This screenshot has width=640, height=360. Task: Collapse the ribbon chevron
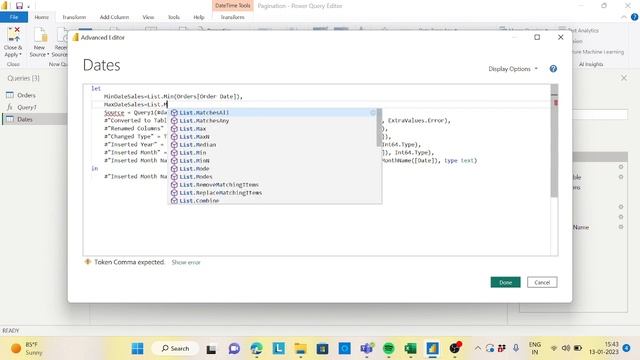point(624,17)
